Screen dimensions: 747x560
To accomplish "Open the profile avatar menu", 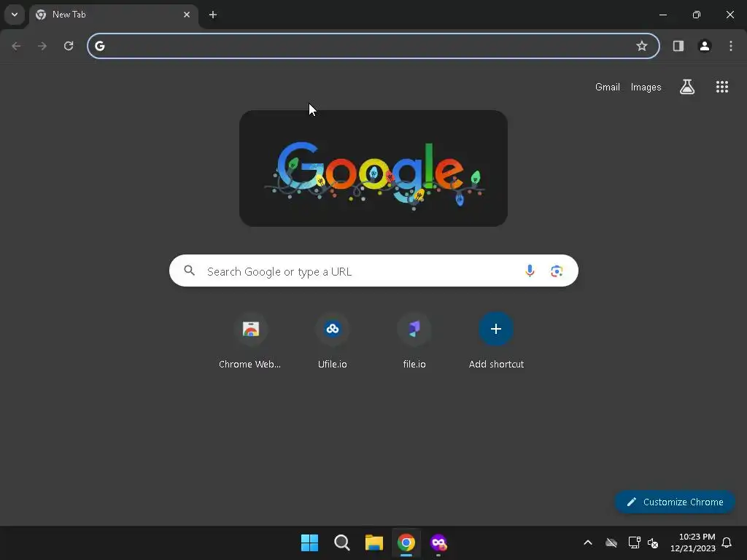I will (705, 46).
